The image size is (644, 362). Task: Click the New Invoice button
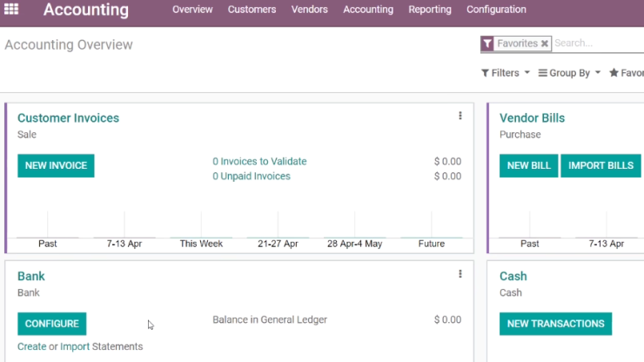click(x=56, y=165)
